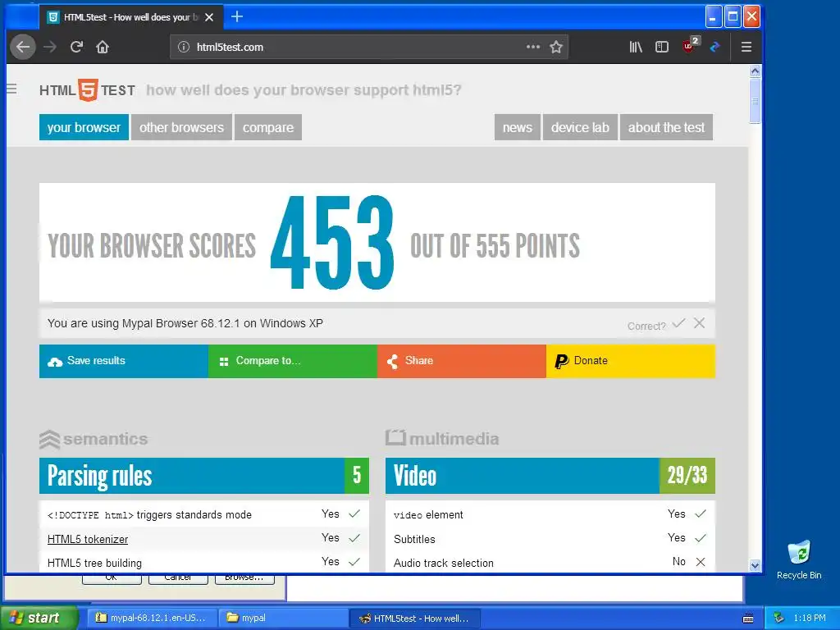The height and width of the screenshot is (630, 840).
Task: Click the orange Share button
Action: 462,361
